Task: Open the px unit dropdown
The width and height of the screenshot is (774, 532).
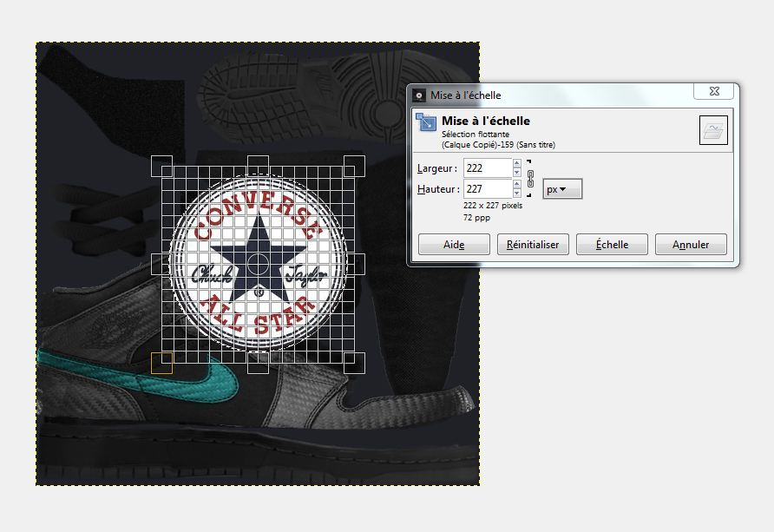Action: pos(562,189)
